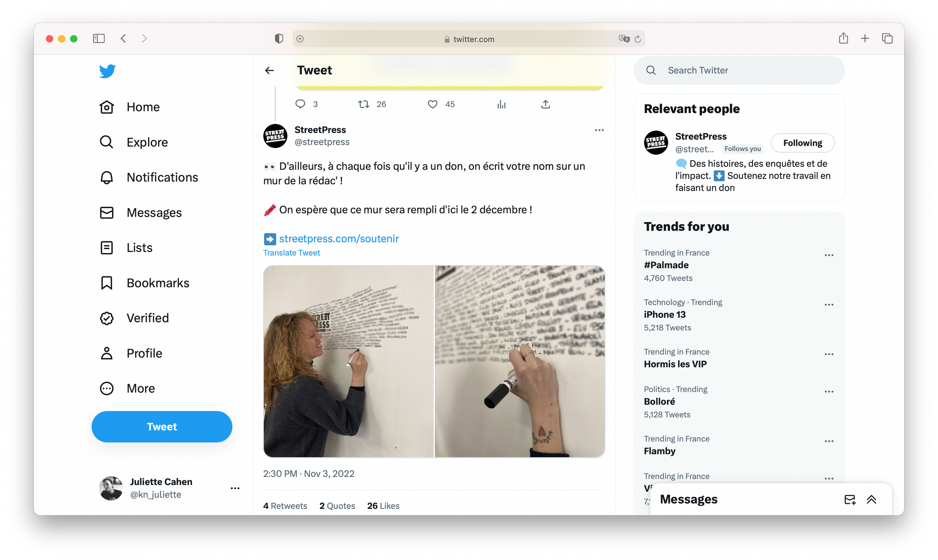Image resolution: width=938 pixels, height=560 pixels.
Task: Go back using the Tweet header arrow
Action: click(x=270, y=70)
